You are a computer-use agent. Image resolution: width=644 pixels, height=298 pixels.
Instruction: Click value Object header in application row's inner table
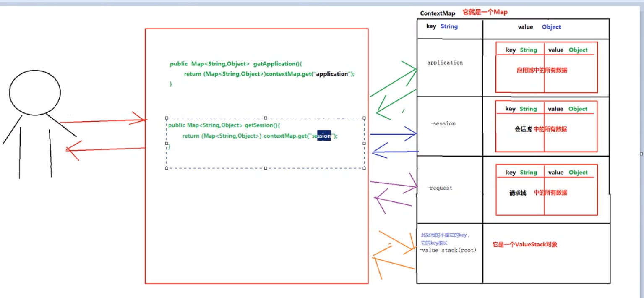pyautogui.click(x=568, y=50)
